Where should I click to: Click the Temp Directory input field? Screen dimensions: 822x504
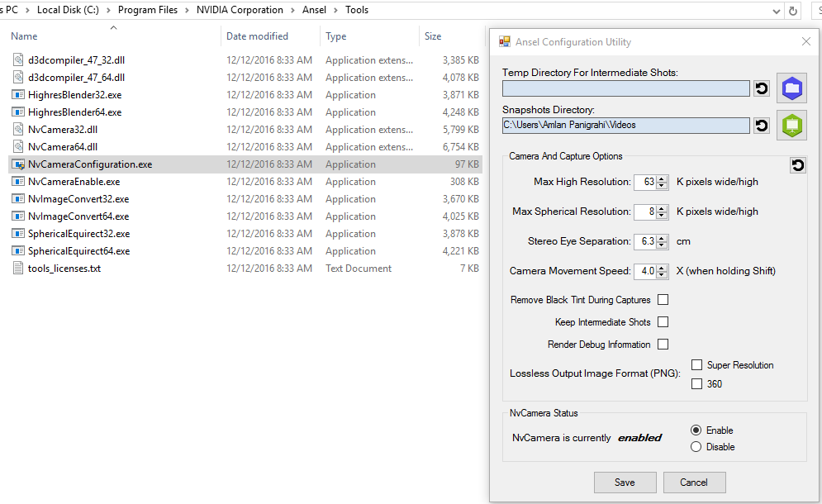click(x=626, y=88)
